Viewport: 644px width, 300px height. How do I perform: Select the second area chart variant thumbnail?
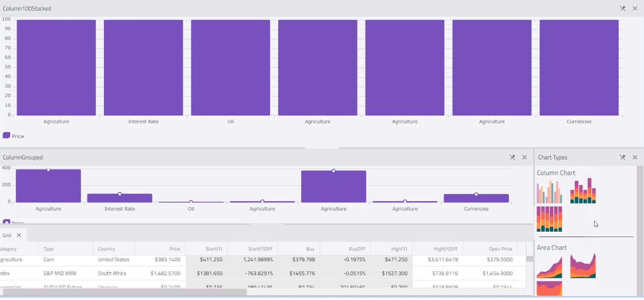[583, 265]
